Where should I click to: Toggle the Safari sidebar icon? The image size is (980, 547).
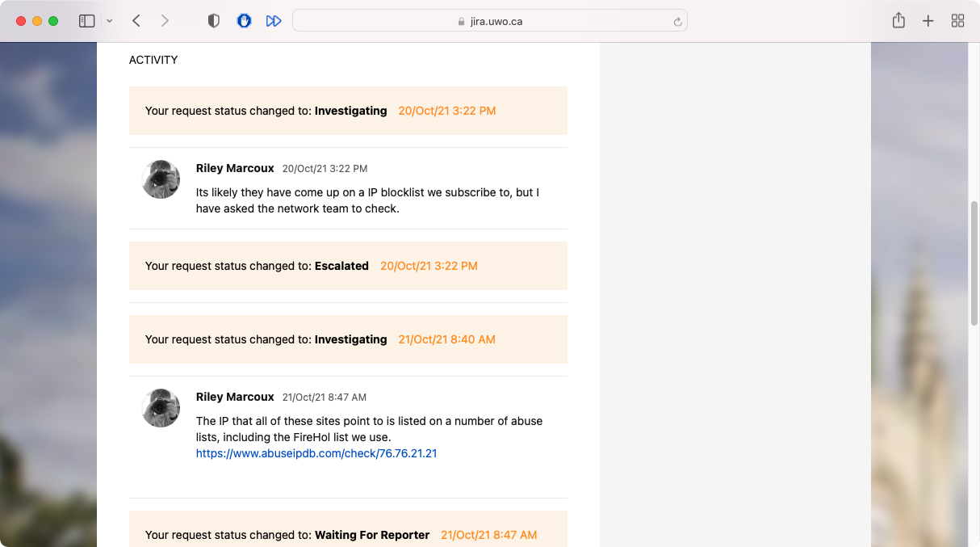pyautogui.click(x=86, y=21)
